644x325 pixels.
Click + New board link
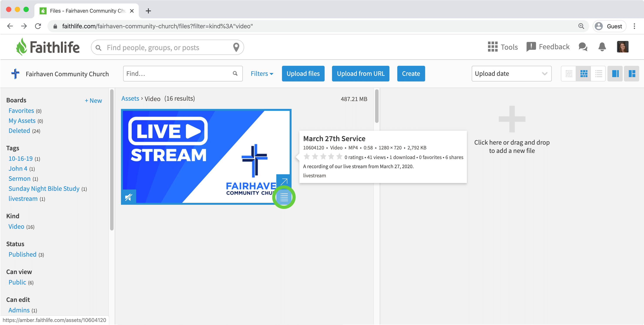click(93, 100)
